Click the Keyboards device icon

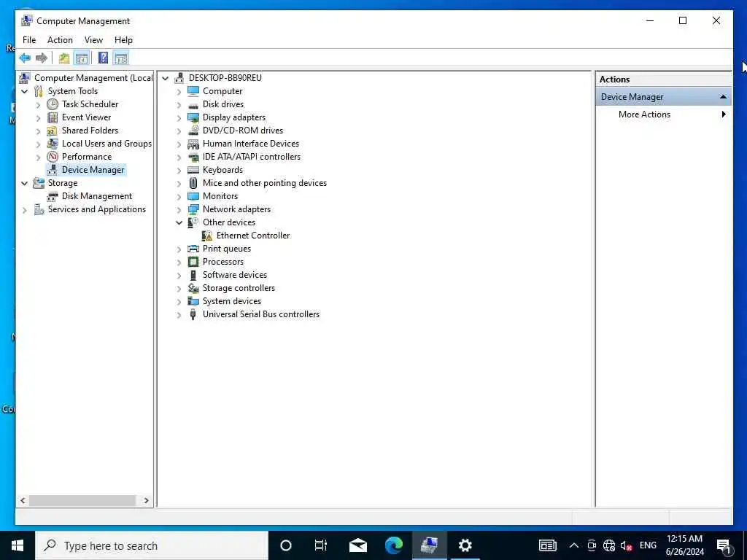click(193, 170)
